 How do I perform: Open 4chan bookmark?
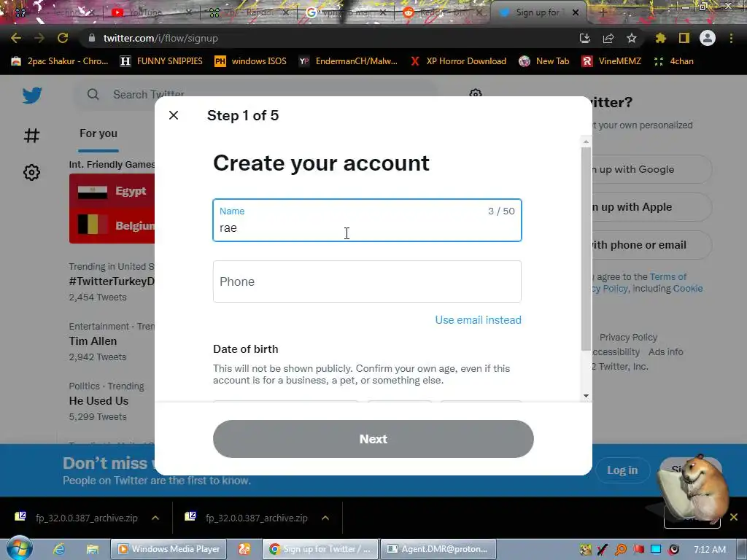click(x=673, y=61)
